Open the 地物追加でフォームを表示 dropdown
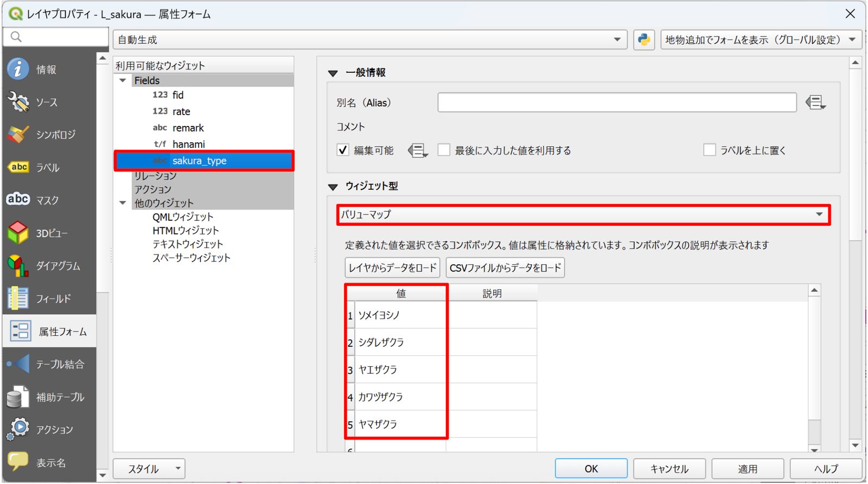Image resolution: width=868 pixels, height=484 pixels. pyautogui.click(x=761, y=40)
